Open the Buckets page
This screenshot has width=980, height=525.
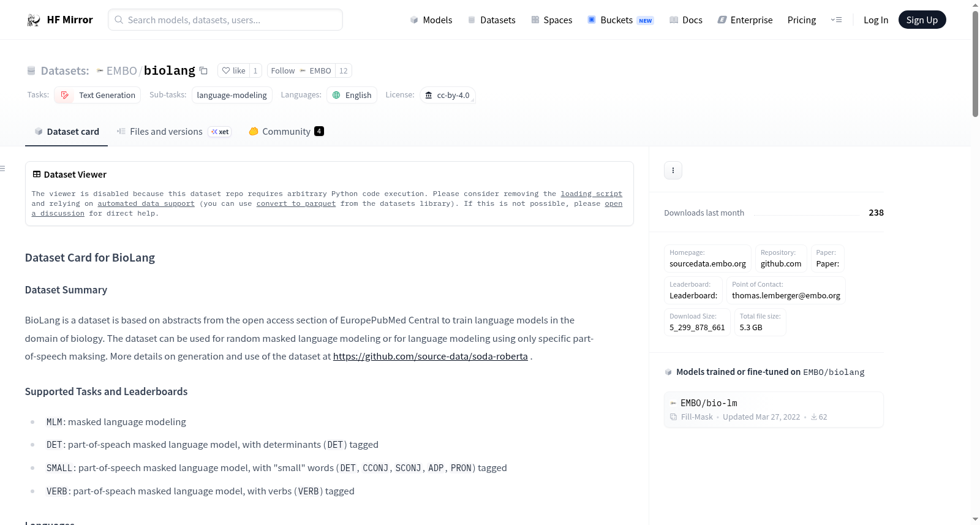point(620,20)
